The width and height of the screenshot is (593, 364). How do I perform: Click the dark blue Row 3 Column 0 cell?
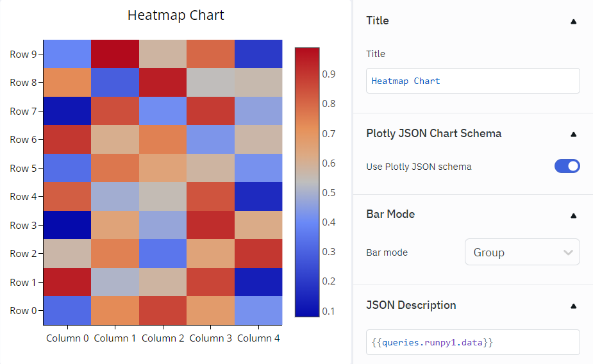pyautogui.click(x=67, y=225)
